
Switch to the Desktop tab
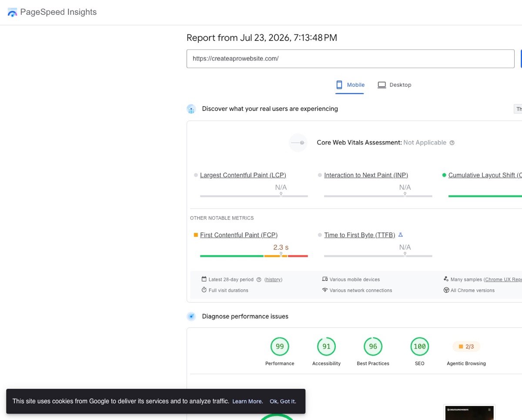coord(394,85)
